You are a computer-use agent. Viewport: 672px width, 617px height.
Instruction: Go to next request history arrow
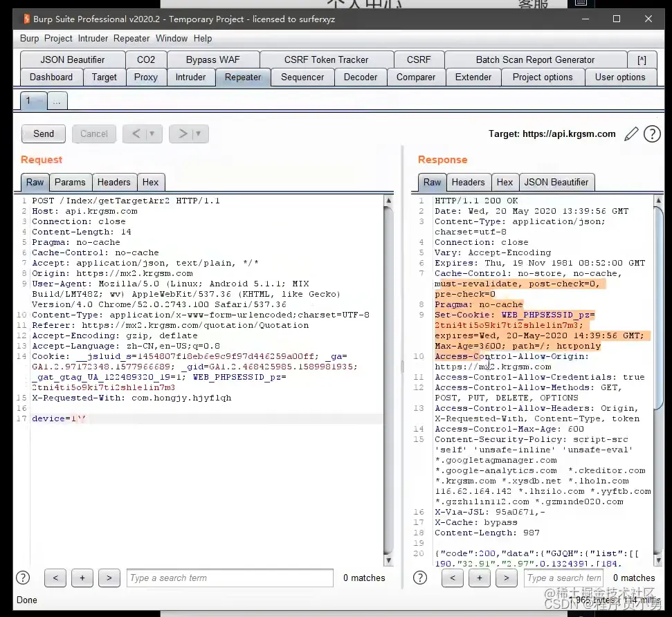tap(183, 133)
